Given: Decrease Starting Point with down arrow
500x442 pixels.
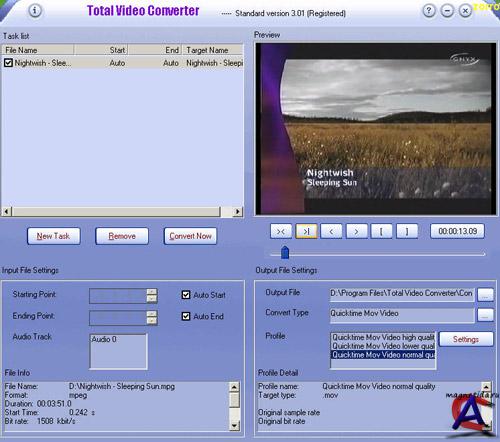Looking at the screenshot, I should click(x=152, y=299).
